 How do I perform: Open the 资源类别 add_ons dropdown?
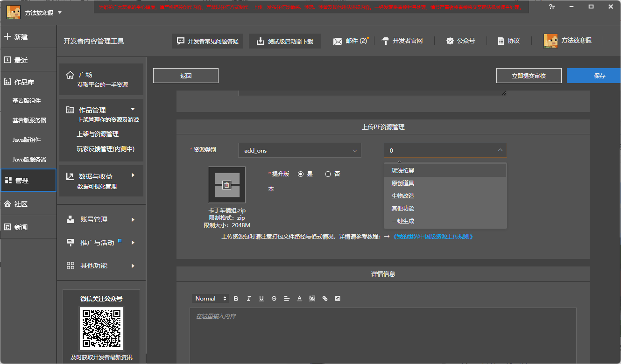pyautogui.click(x=299, y=150)
